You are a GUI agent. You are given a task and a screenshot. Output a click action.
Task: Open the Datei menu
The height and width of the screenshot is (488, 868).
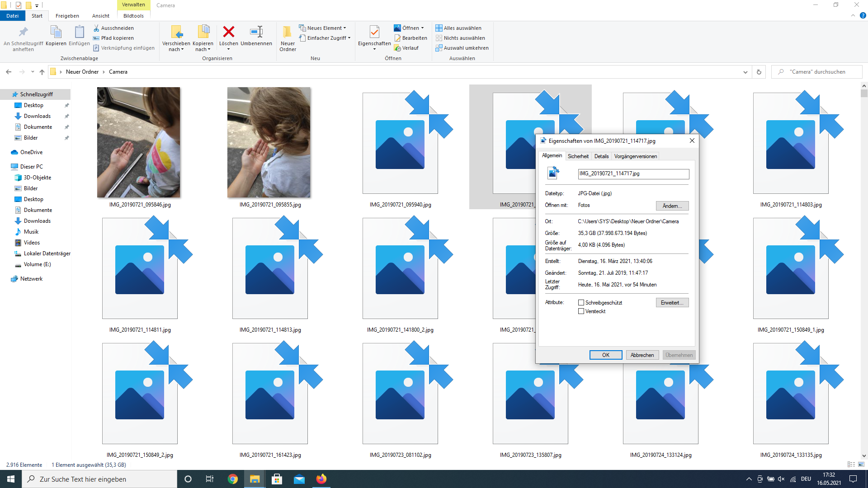pyautogui.click(x=13, y=16)
